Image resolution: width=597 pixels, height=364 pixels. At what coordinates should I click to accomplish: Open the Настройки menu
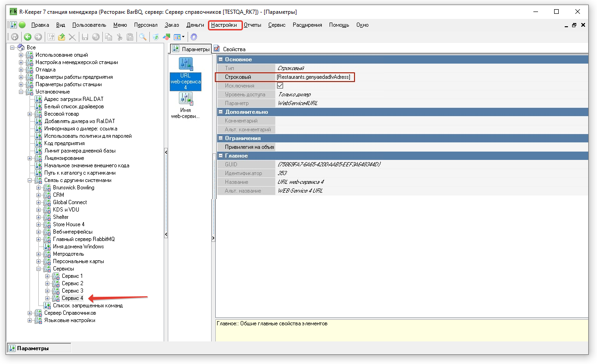[x=225, y=25]
